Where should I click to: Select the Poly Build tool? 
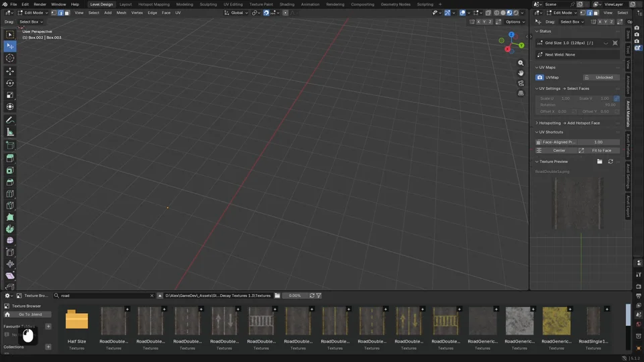pos(10,217)
